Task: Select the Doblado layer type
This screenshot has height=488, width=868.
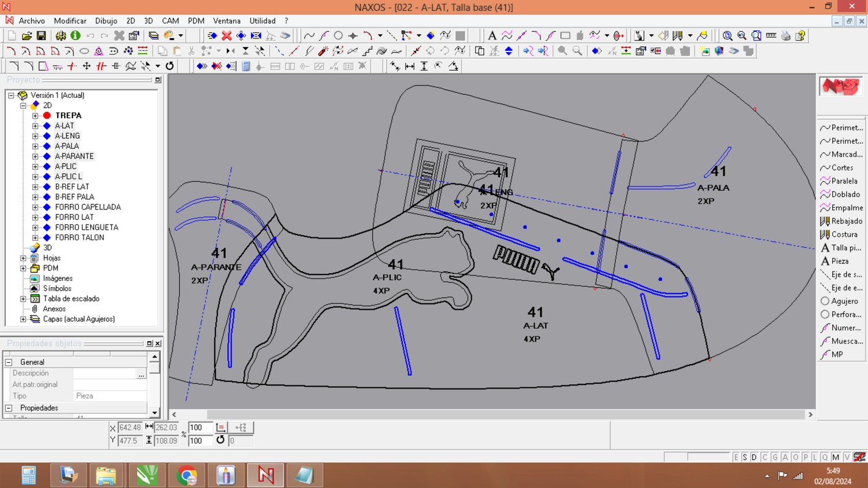Action: pos(841,195)
